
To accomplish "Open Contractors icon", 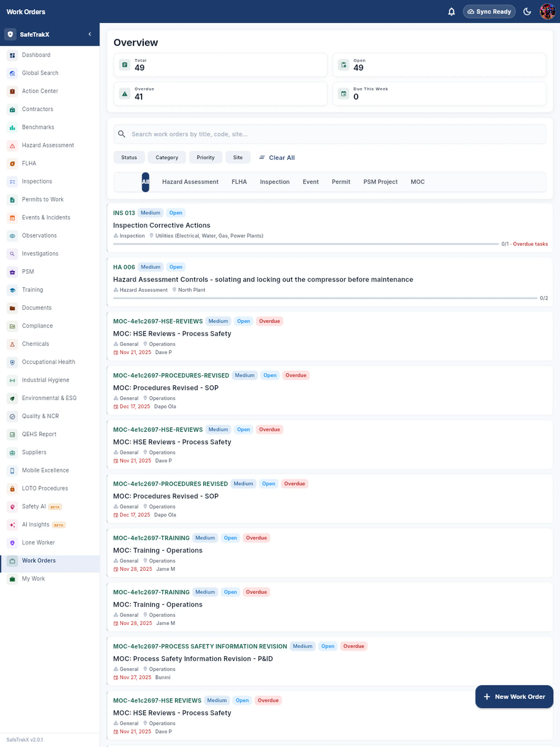I will [12, 109].
